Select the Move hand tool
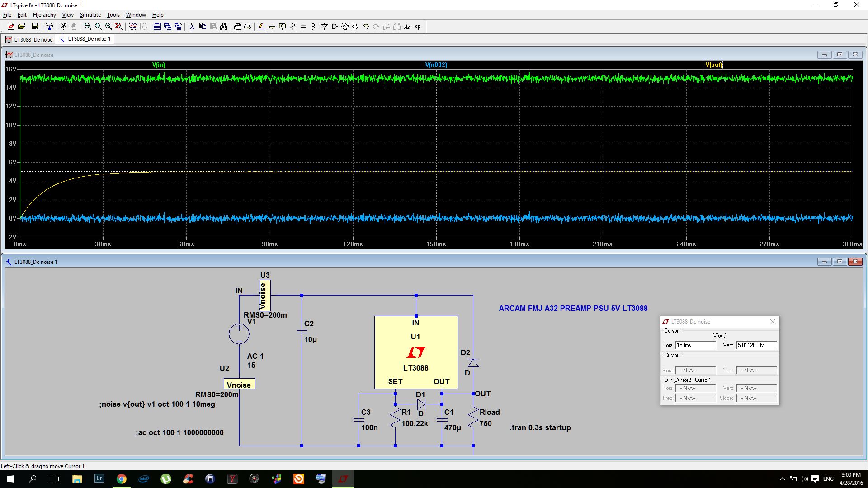Image resolution: width=868 pixels, height=488 pixels. [345, 27]
